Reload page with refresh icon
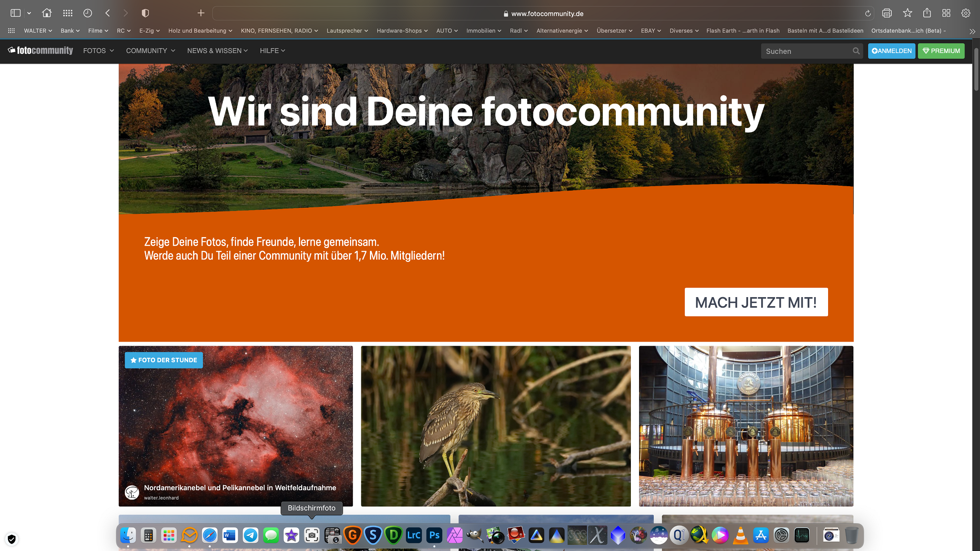Screen dimensions: 980x551 [868, 13]
